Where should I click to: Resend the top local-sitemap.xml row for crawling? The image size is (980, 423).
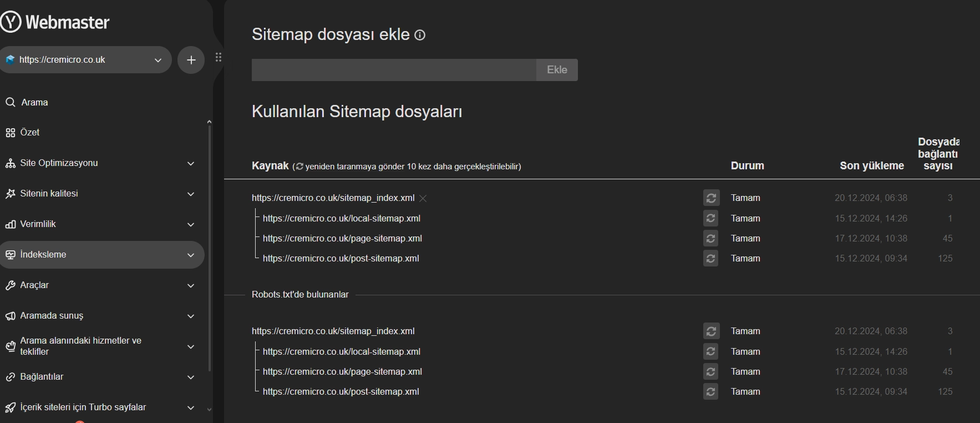tap(711, 218)
